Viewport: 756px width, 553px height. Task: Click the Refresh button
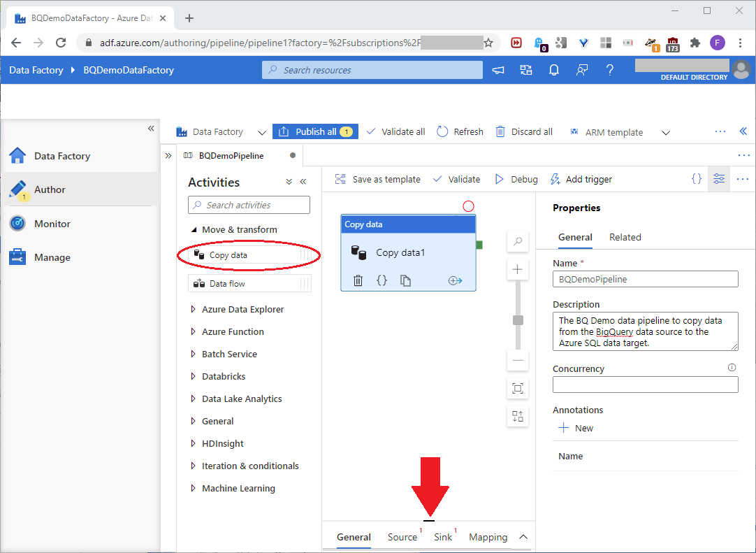click(460, 131)
